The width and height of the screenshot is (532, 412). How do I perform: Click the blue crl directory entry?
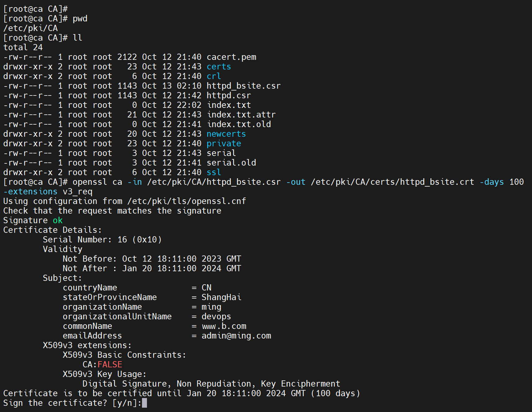214,76
